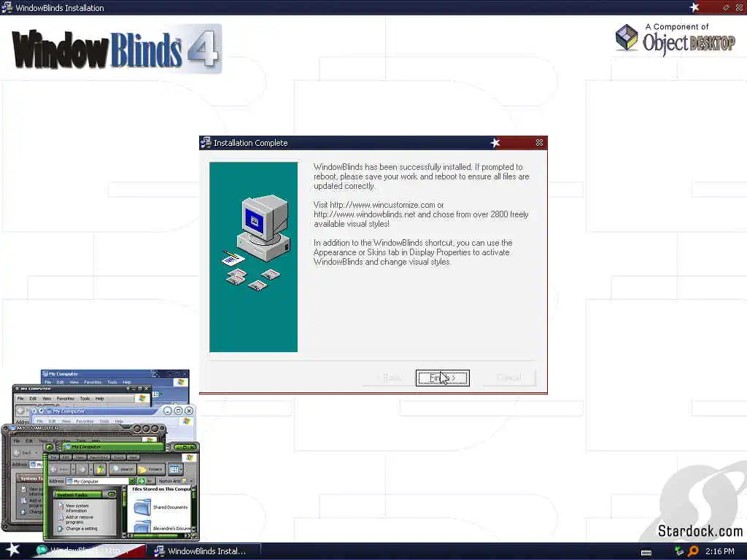Screen dimensions: 747x560
Task: Click the Object Desktop cube logo
Action: [627, 38]
